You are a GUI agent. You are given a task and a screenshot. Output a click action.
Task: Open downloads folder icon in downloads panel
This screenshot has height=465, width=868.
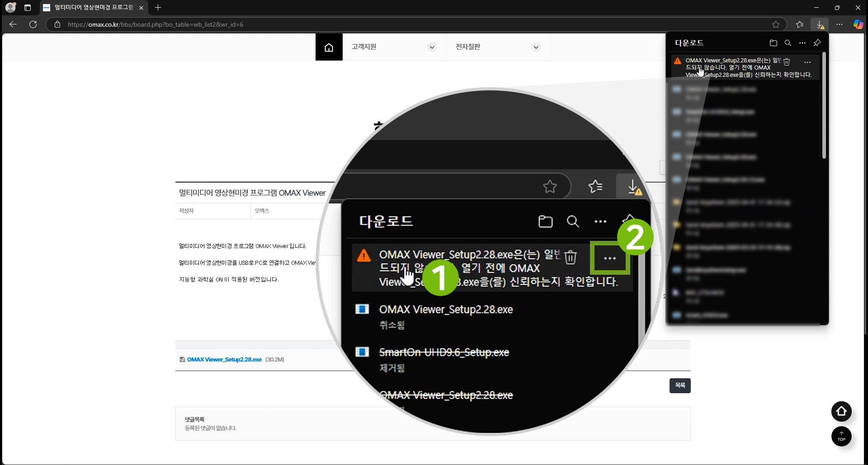[773, 43]
